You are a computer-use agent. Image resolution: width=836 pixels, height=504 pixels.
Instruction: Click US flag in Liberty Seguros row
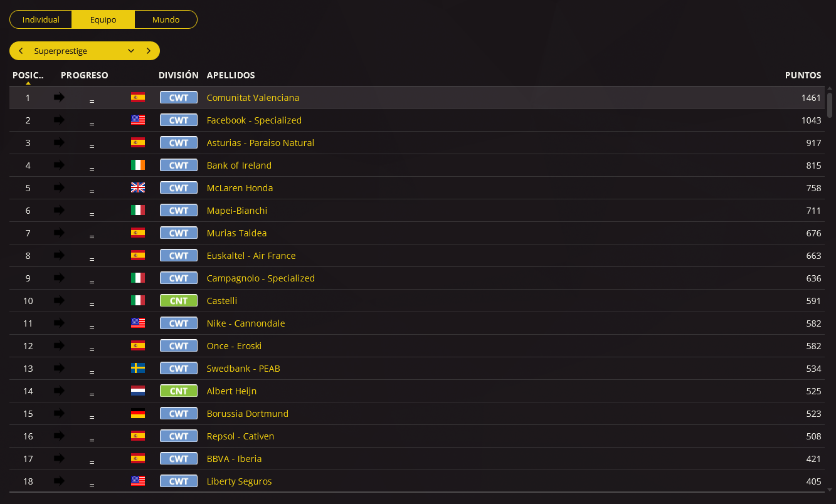(138, 481)
